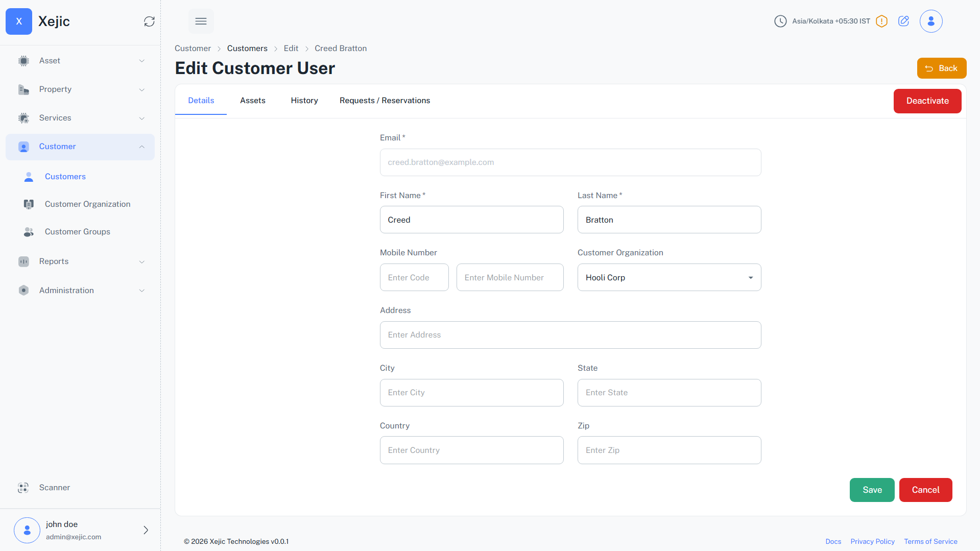
Task: Click the Enter Mobile Number field
Action: click(x=510, y=277)
